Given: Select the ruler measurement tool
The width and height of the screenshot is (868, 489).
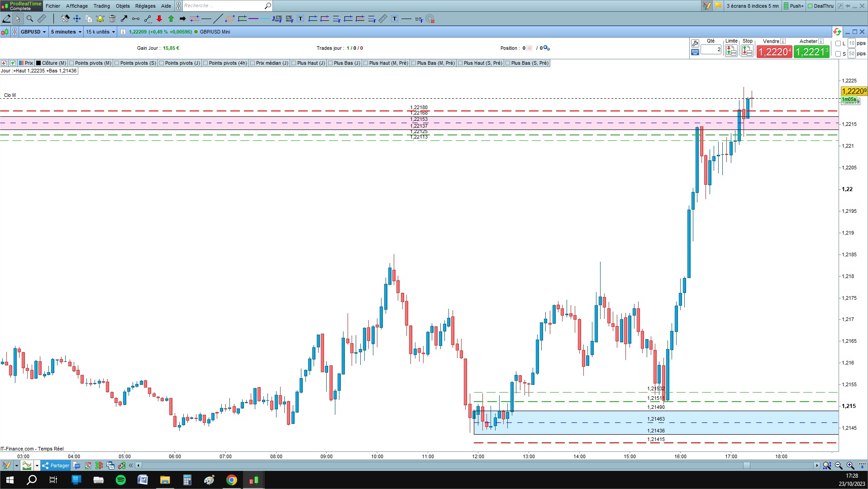Looking at the screenshot, I should (x=42, y=19).
